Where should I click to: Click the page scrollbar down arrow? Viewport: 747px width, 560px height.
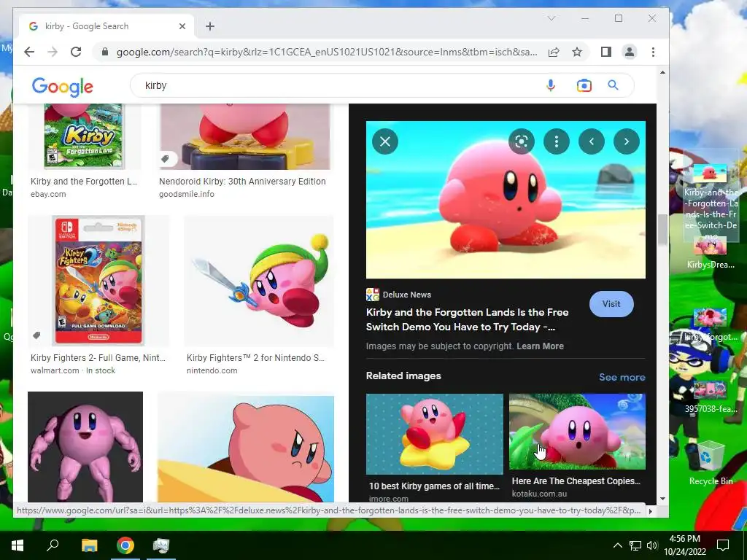click(662, 499)
